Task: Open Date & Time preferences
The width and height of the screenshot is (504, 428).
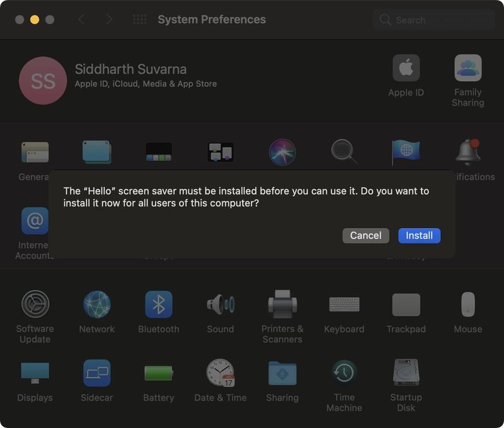Action: 220,373
